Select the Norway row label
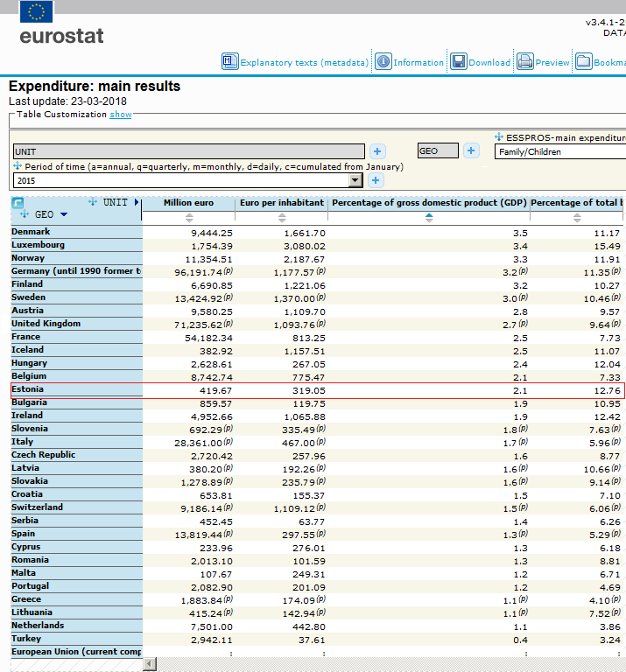Image resolution: width=626 pixels, height=672 pixels. pyautogui.click(x=28, y=258)
